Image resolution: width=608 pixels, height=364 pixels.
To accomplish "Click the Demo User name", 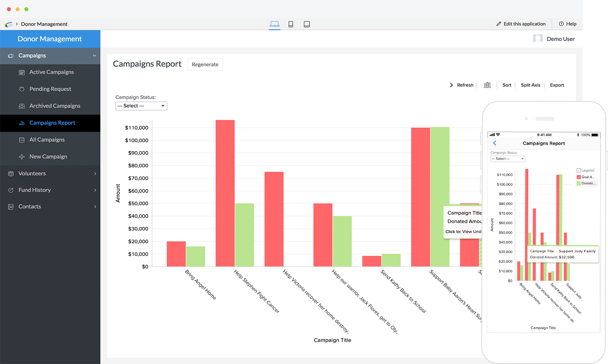I will pyautogui.click(x=561, y=39).
